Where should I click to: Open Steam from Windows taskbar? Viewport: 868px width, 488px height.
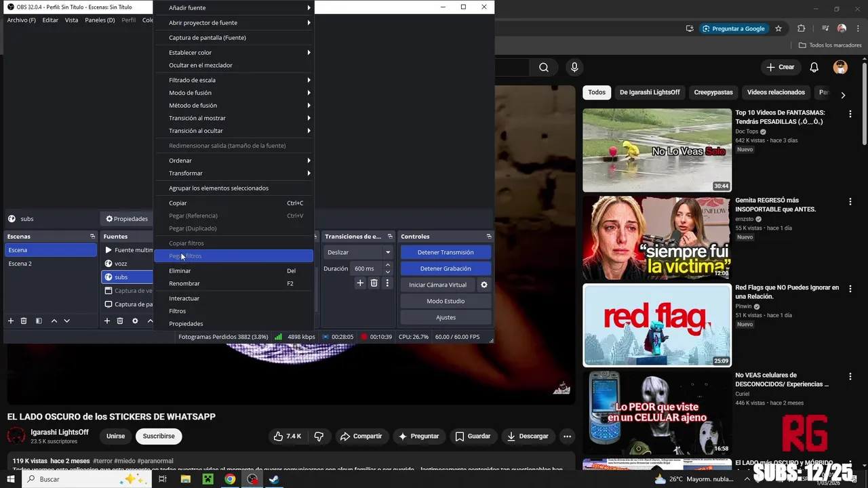coord(274,479)
